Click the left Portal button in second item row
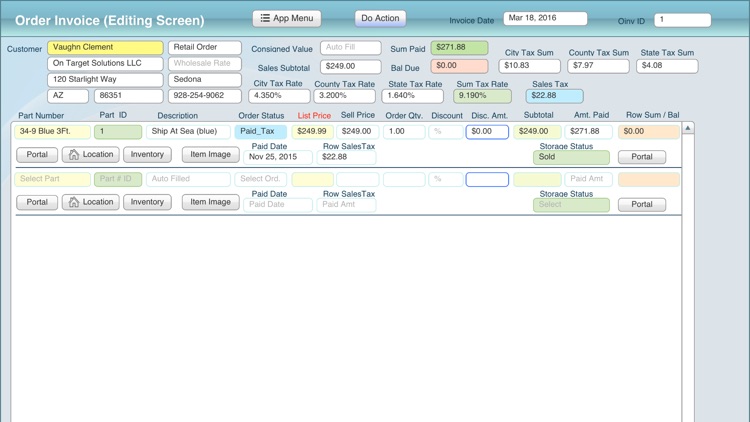This screenshot has width=750, height=422. (x=37, y=202)
